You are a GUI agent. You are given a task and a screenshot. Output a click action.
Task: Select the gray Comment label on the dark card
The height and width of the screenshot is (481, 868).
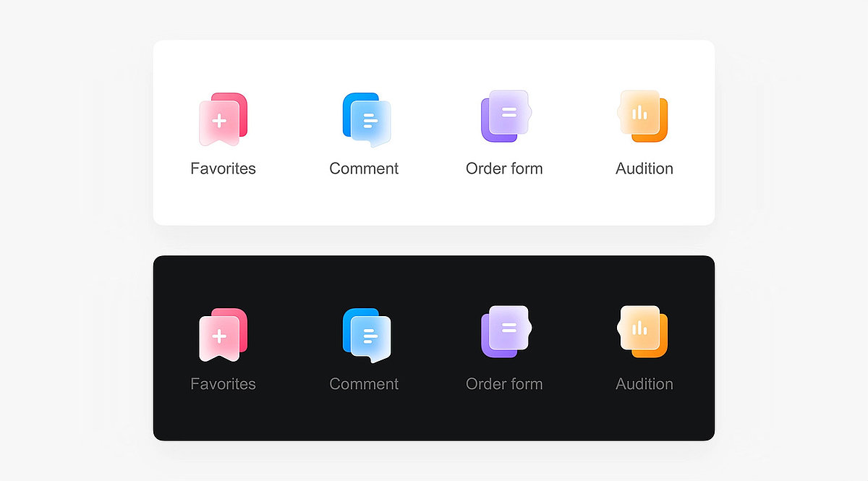point(364,384)
